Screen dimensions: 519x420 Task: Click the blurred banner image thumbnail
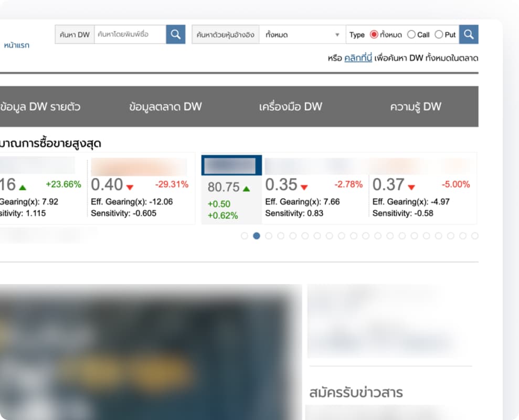147,352
